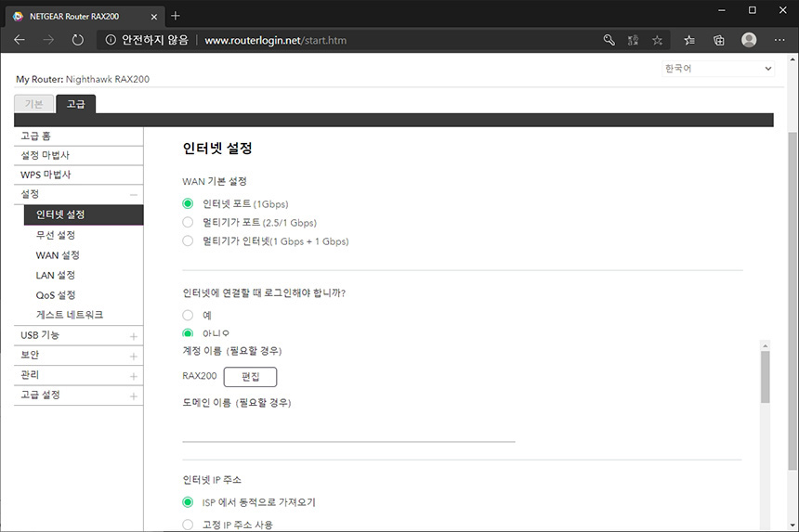
Task: Open WAN 설정 in the sidebar
Action: 58,255
